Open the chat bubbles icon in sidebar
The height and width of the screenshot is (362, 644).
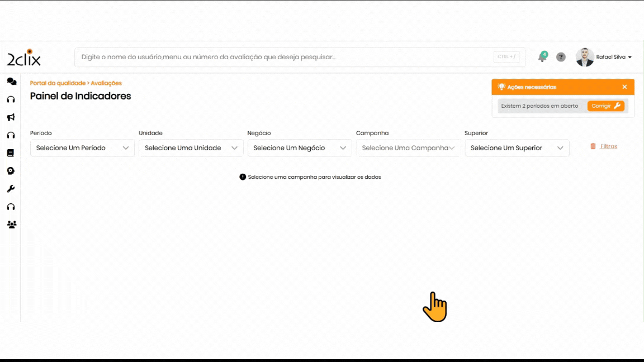point(11,82)
